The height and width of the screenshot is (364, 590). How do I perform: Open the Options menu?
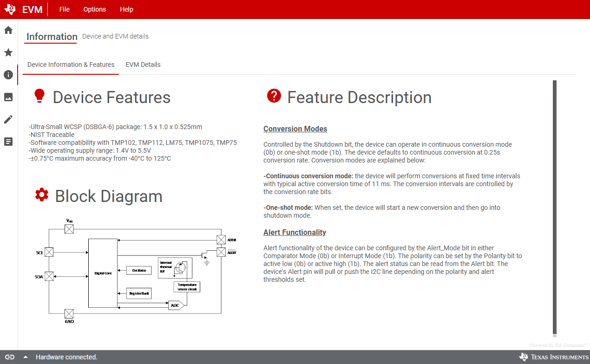(95, 9)
